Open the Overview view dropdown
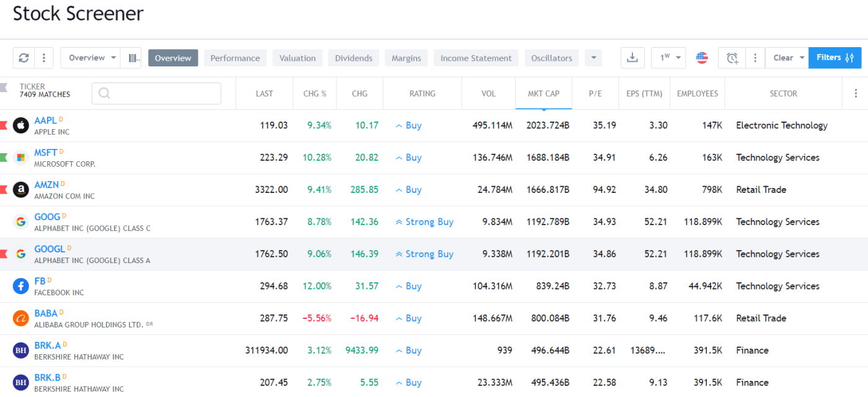868x397 pixels. pyautogui.click(x=89, y=57)
